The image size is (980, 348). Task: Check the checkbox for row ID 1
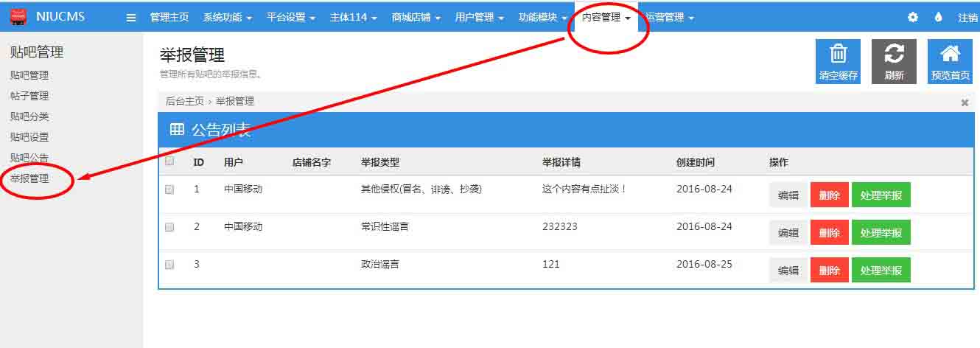[x=169, y=189]
